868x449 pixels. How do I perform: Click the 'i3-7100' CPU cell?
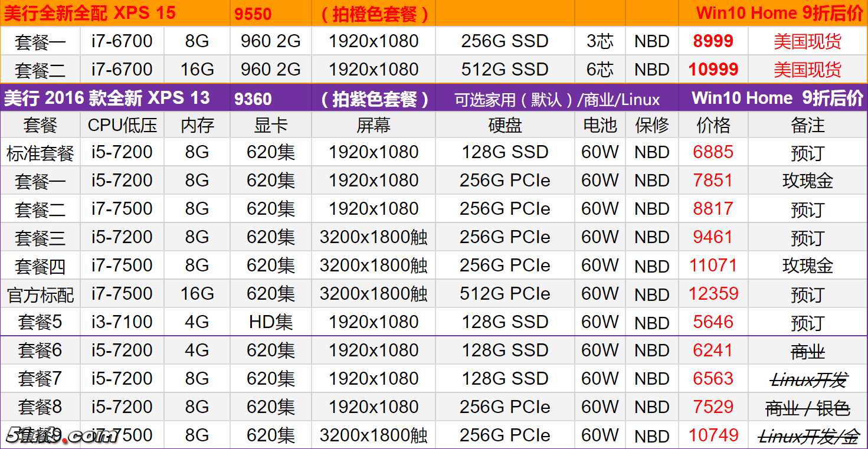click(122, 322)
